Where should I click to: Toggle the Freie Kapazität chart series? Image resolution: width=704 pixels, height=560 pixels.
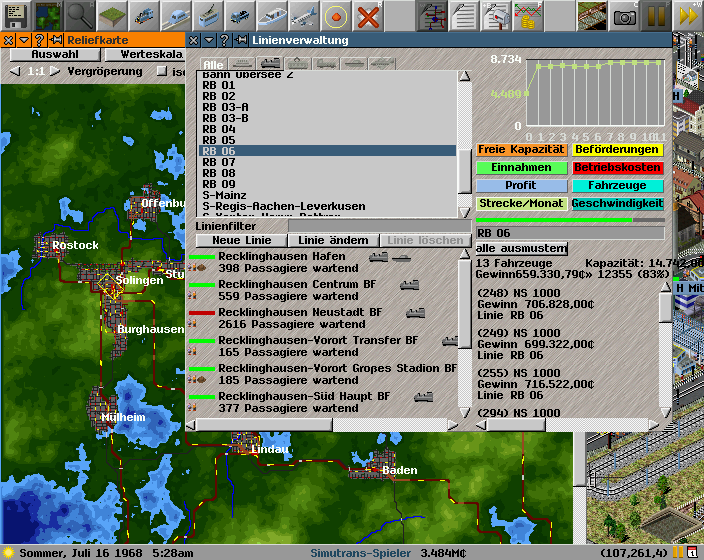(521, 150)
